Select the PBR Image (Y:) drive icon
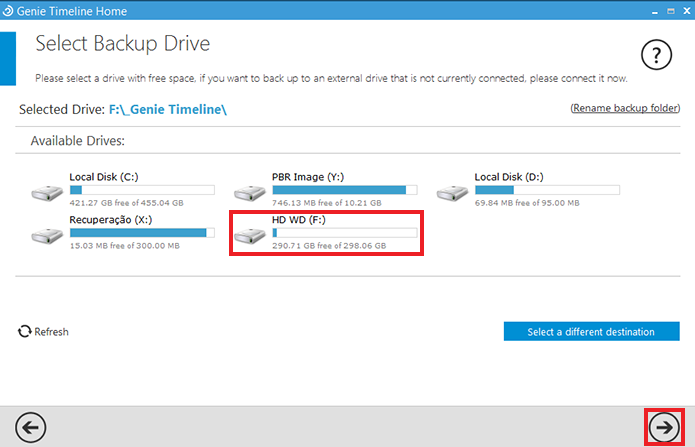 click(x=250, y=193)
